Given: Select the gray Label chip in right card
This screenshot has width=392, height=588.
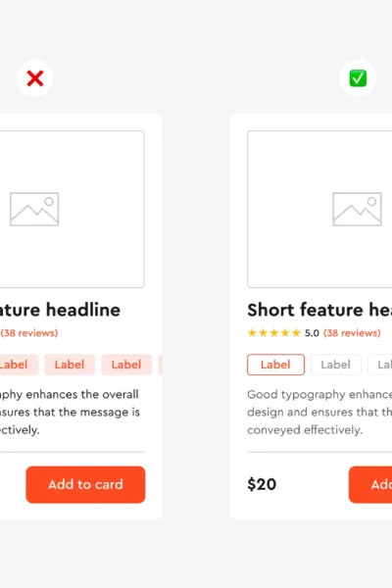Looking at the screenshot, I should click(x=336, y=365).
